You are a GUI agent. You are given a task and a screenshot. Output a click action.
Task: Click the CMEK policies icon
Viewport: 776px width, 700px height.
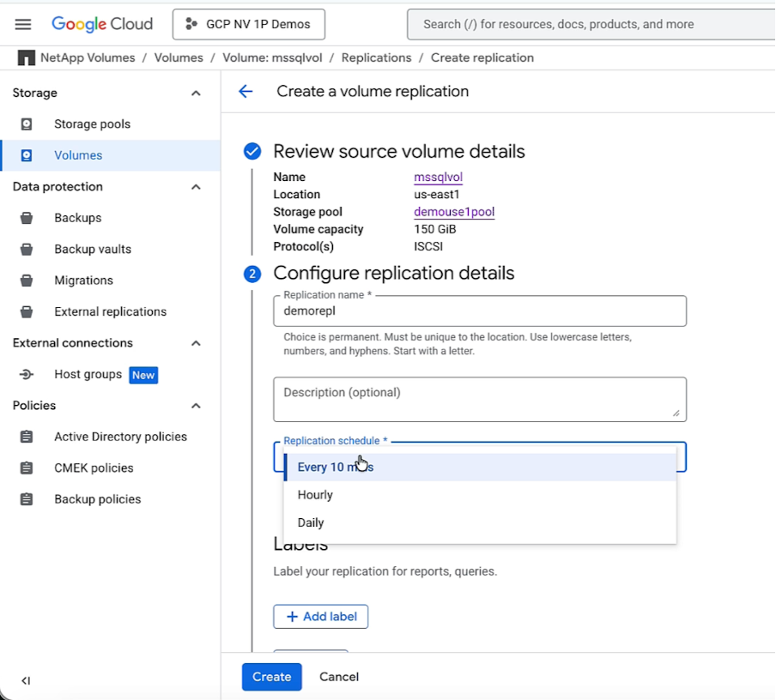click(27, 468)
